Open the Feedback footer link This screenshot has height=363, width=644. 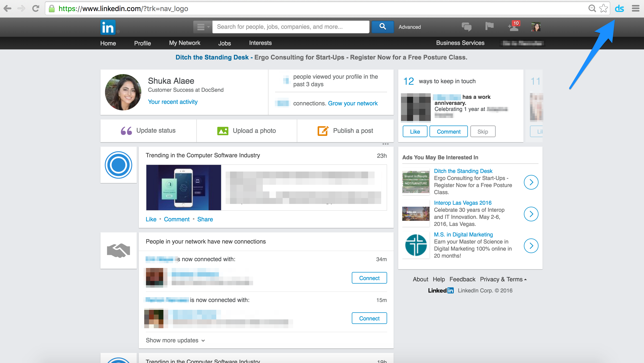click(x=462, y=279)
